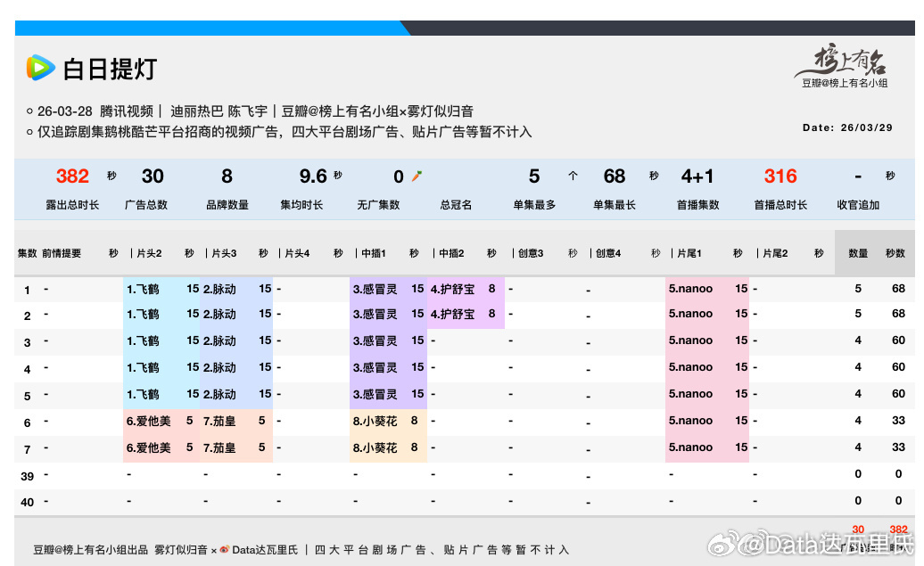Click the 68 seconds total in episode 1 row

[898, 289]
